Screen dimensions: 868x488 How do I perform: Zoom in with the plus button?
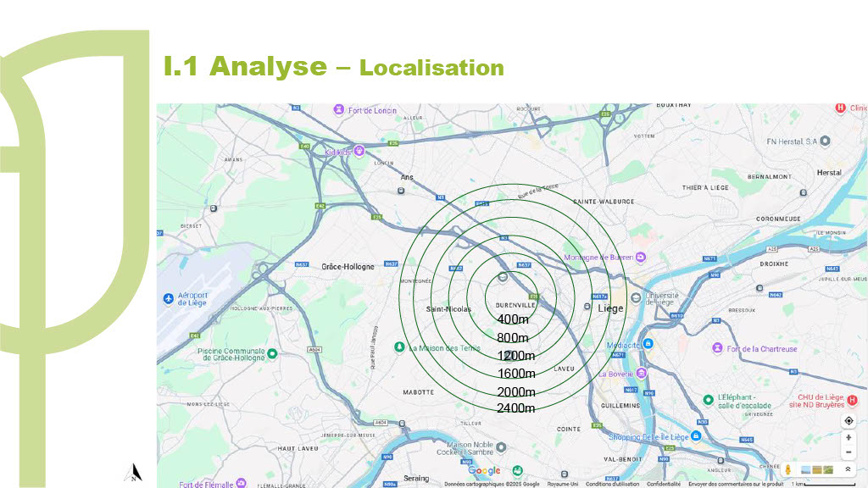pos(849,438)
